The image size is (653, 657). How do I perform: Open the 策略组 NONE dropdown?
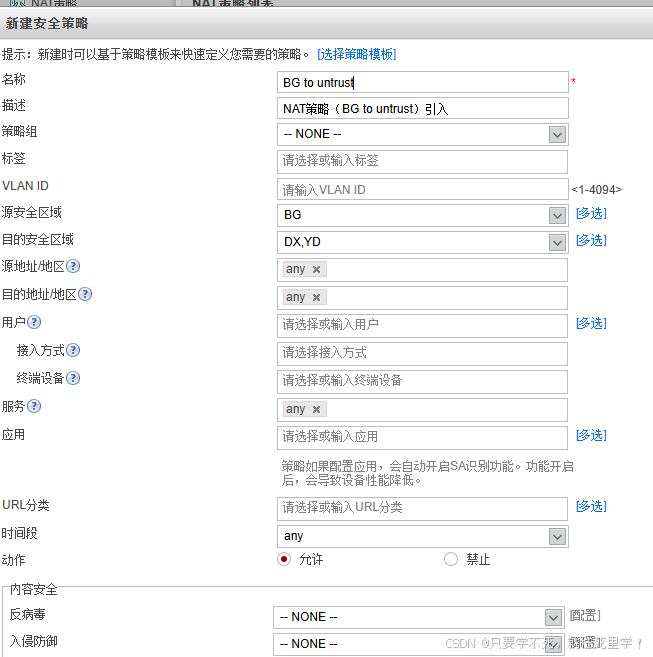pos(422,135)
